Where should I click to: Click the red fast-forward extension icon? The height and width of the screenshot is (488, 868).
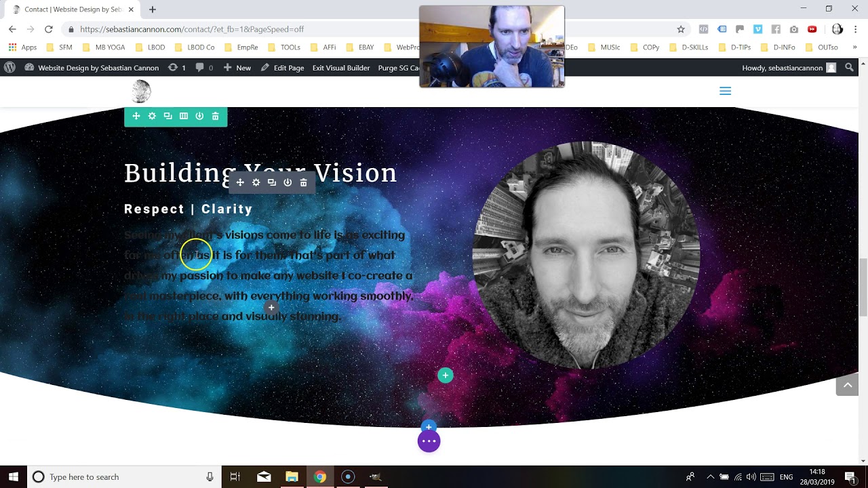coord(812,29)
